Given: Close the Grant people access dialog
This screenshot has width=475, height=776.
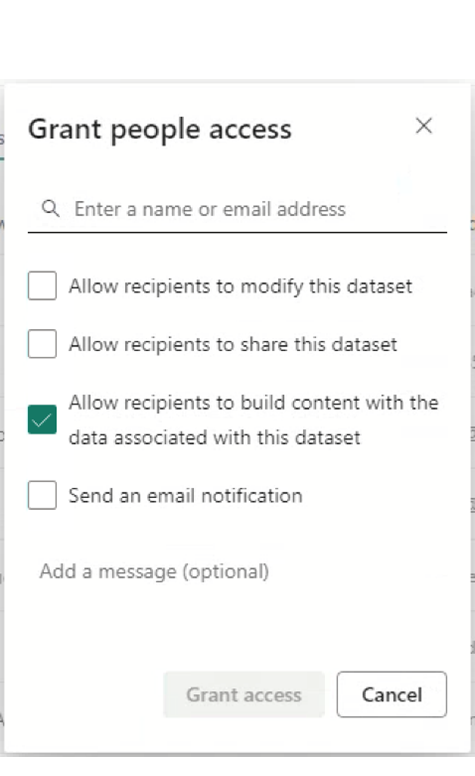Looking at the screenshot, I should click(424, 126).
